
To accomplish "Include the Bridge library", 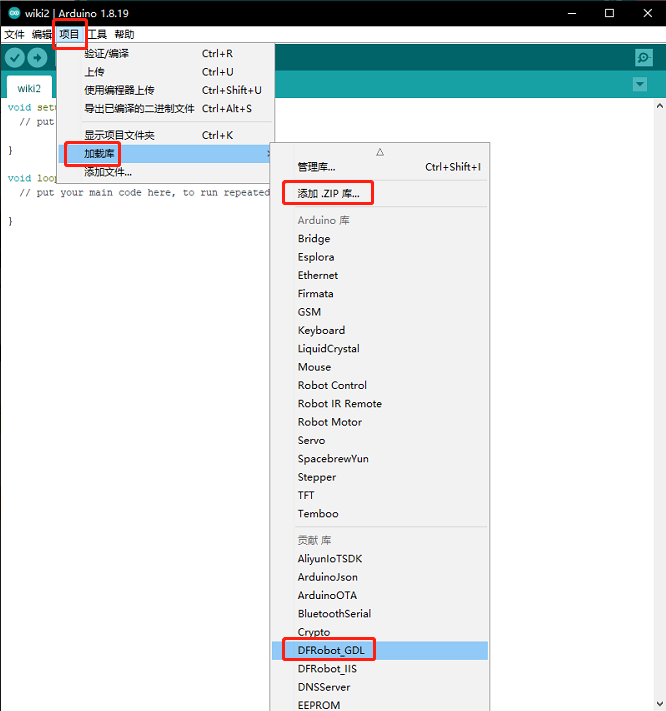I will (x=380, y=239).
